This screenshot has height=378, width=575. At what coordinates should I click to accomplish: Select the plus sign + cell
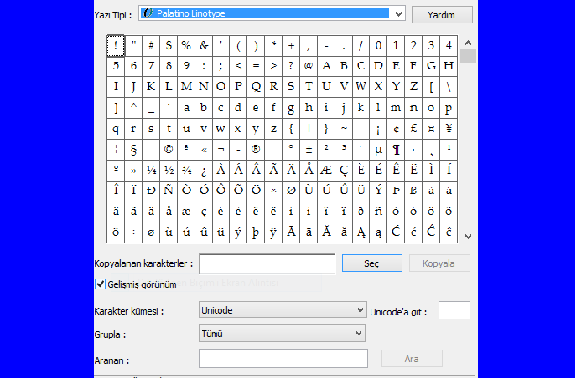pyautogui.click(x=291, y=46)
